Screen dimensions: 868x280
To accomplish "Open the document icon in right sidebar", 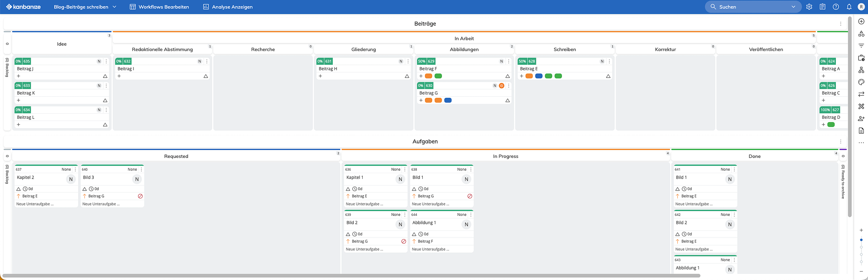I will (861, 130).
